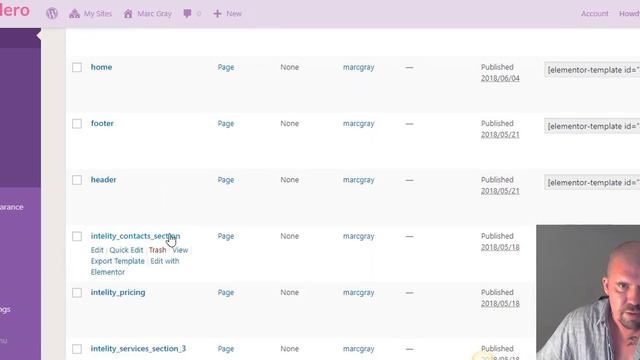Tick the checkbox for home template
This screenshot has height=360, width=640.
[77, 67]
